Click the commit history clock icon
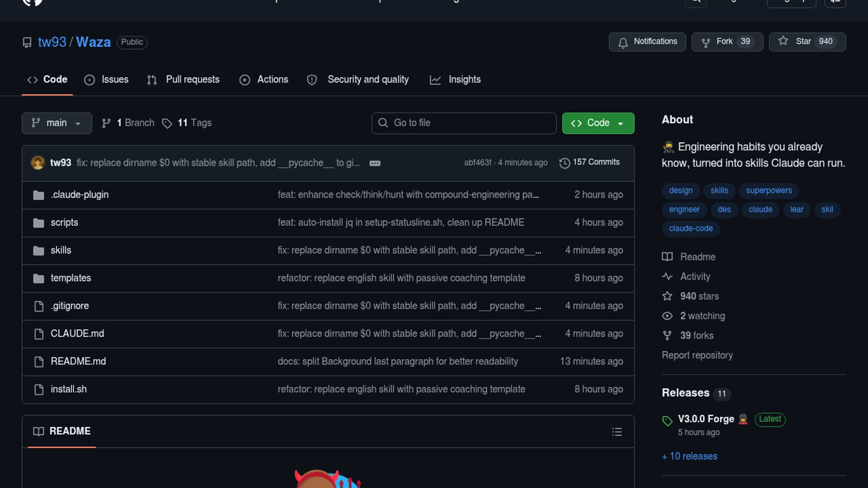Screen dimensions: 868x488 (564, 163)
